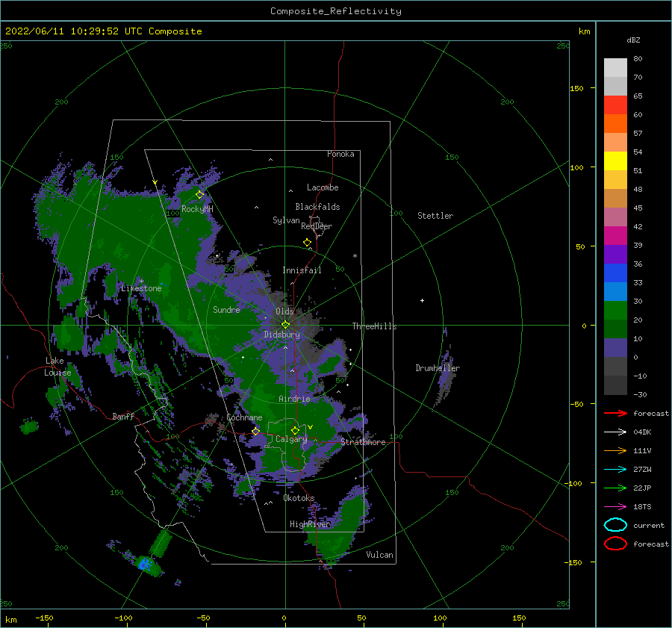Click the cyan 27ZW arrow legend icon
672x628 pixels.
(615, 470)
